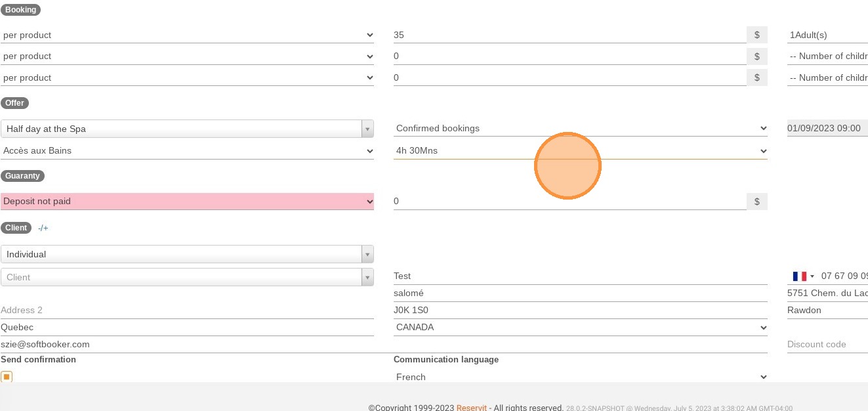The image size is (868, 411).
Task: Open the French flag phone country selector
Action: point(803,276)
